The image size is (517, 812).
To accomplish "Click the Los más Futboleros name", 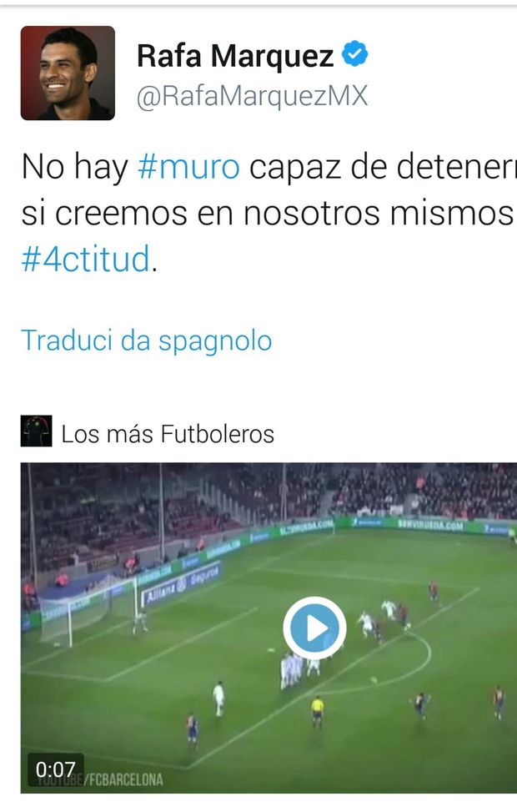I will [168, 434].
